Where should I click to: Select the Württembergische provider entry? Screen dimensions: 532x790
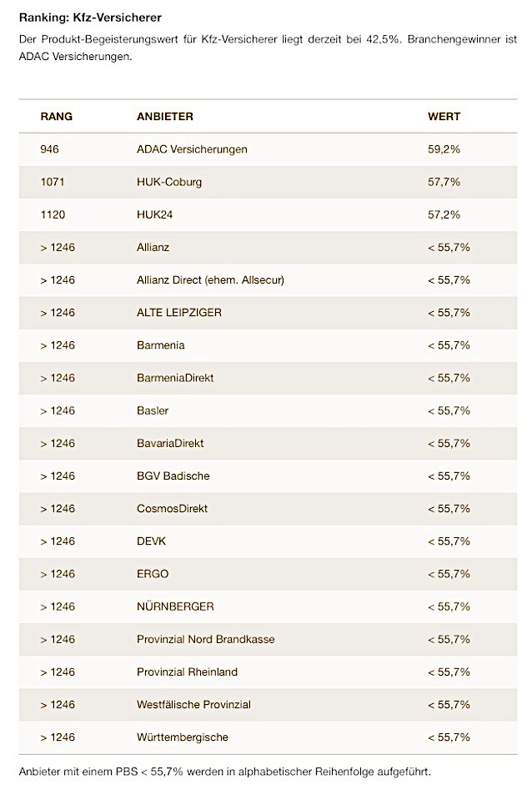[182, 737]
